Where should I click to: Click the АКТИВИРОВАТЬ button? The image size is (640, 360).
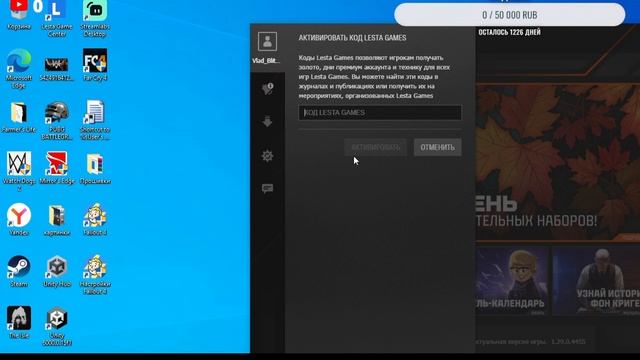click(376, 147)
